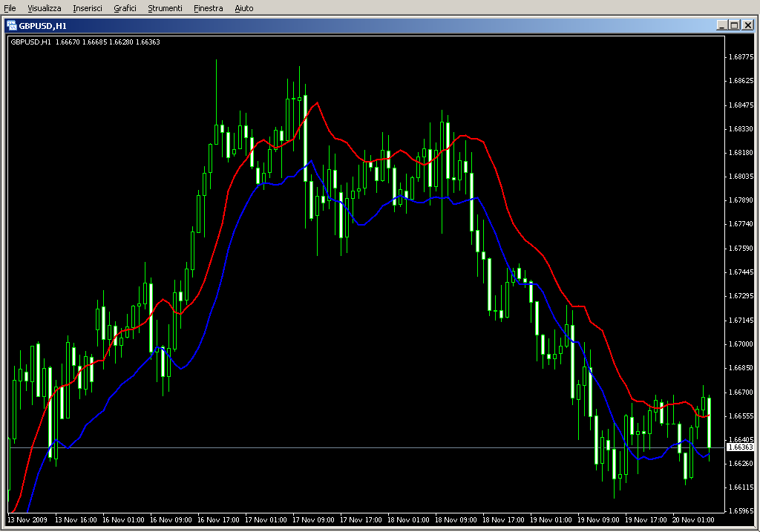Open the Inserisci menu
This screenshot has width=760, height=532.
[88, 8]
